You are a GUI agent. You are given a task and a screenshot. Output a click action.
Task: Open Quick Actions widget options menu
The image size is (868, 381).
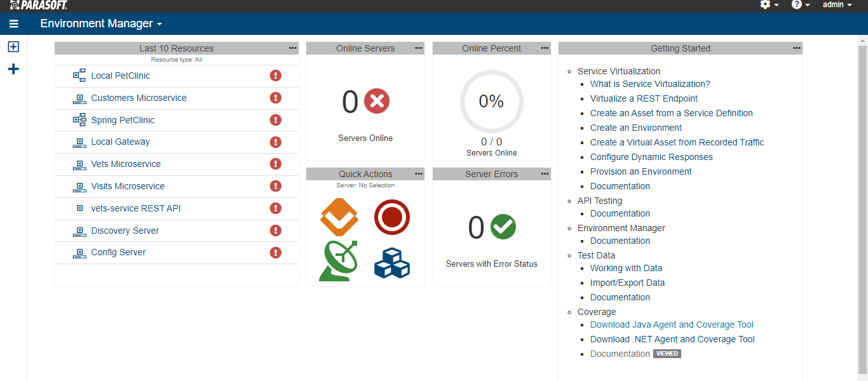[419, 173]
